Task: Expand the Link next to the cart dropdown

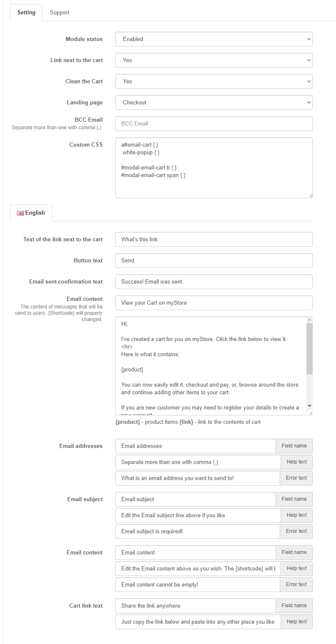Action: pyautogui.click(x=214, y=60)
